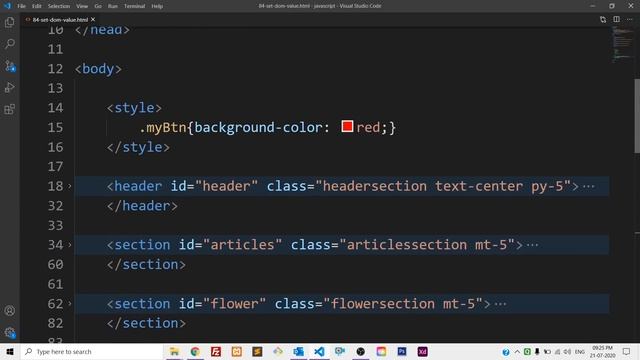The width and height of the screenshot is (640, 360).
Task: Split the editor to the right
Action: click(x=616, y=19)
